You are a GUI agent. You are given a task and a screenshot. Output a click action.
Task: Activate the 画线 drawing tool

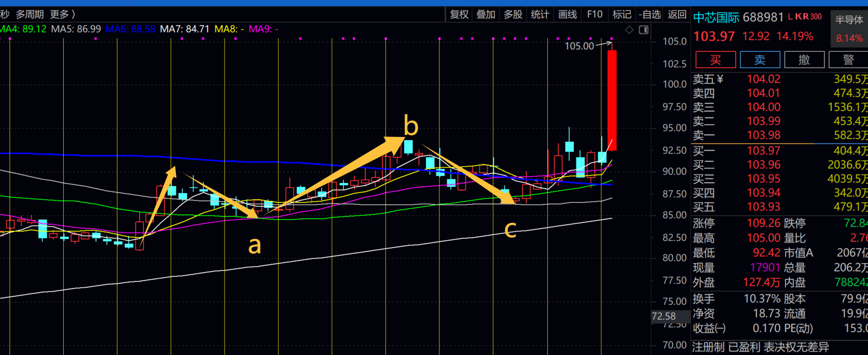[567, 14]
